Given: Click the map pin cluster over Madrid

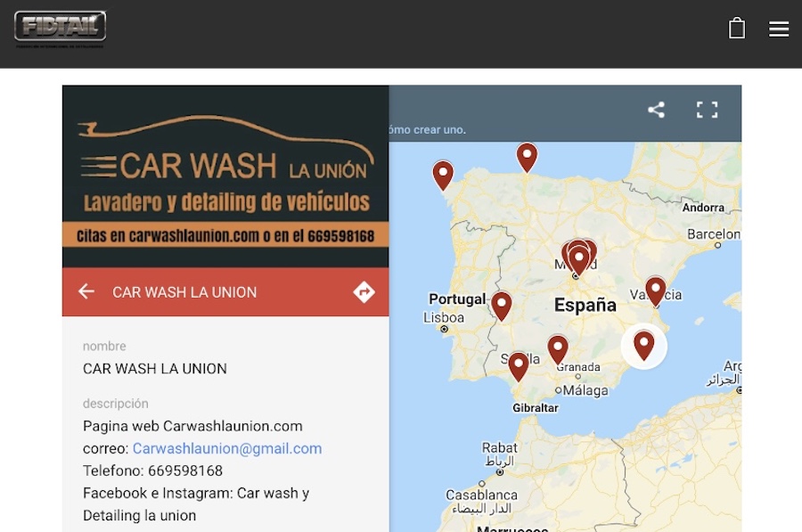Looking at the screenshot, I should click(578, 256).
